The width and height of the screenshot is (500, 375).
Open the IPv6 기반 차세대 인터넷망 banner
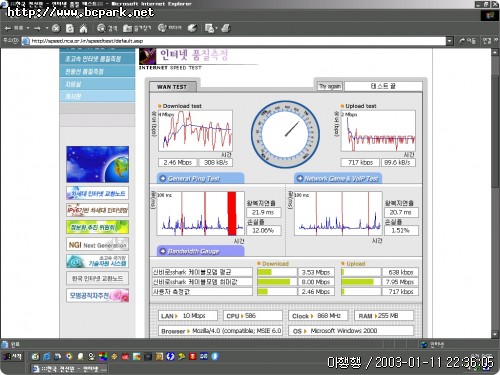[x=98, y=210]
